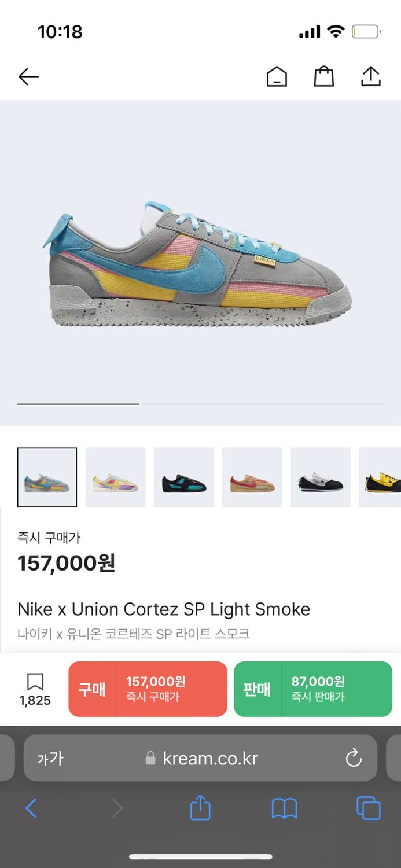
Task: Reload the kream.co.kr page
Action: pyautogui.click(x=353, y=758)
